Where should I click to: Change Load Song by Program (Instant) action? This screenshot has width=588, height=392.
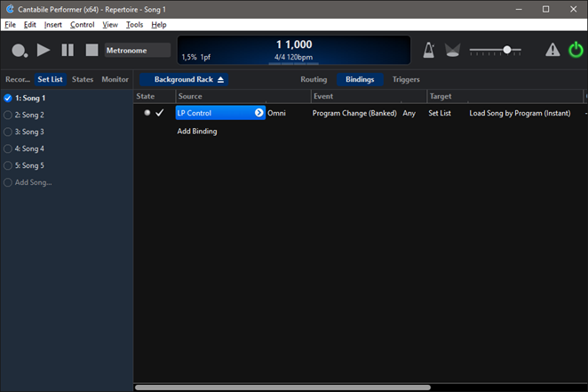(x=520, y=113)
